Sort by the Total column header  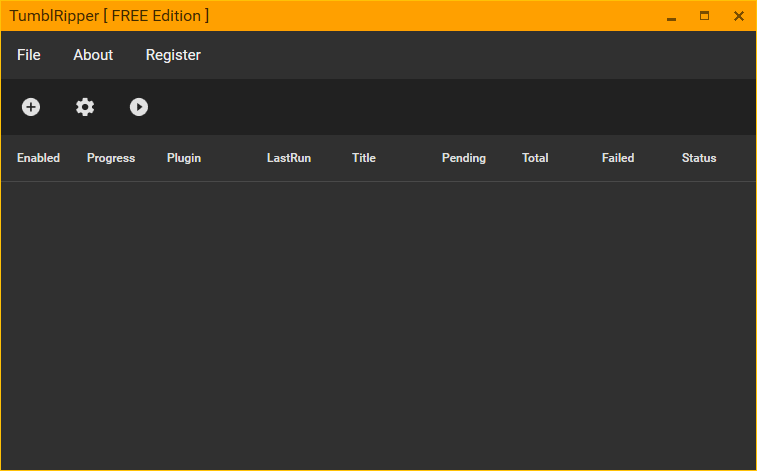point(535,158)
